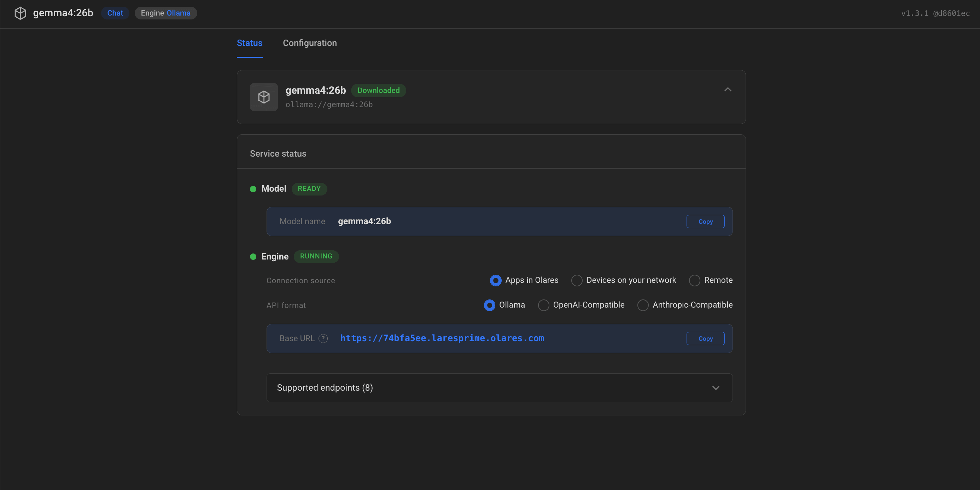Copy the Base URL

click(705, 339)
